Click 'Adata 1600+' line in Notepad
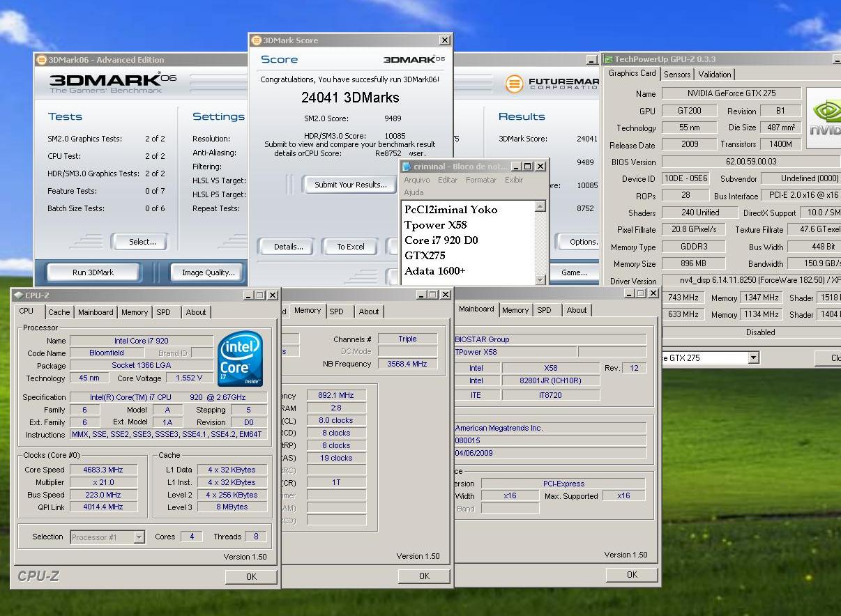This screenshot has width=841, height=616. (x=435, y=271)
